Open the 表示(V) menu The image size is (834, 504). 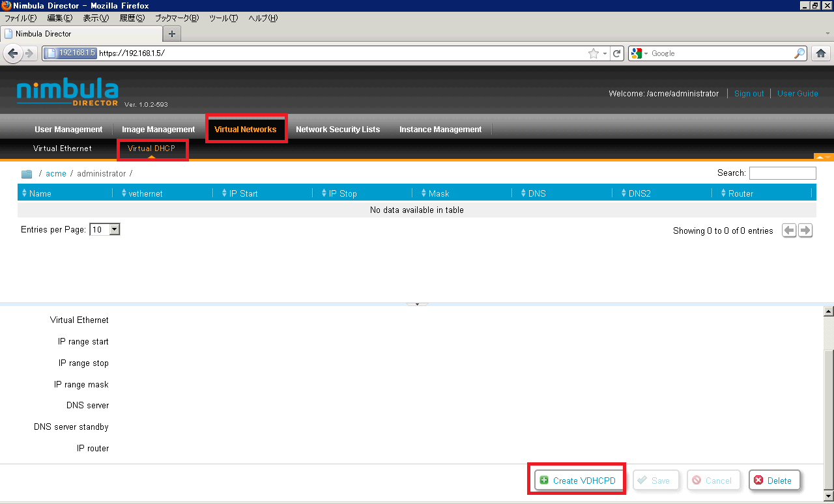[96, 18]
